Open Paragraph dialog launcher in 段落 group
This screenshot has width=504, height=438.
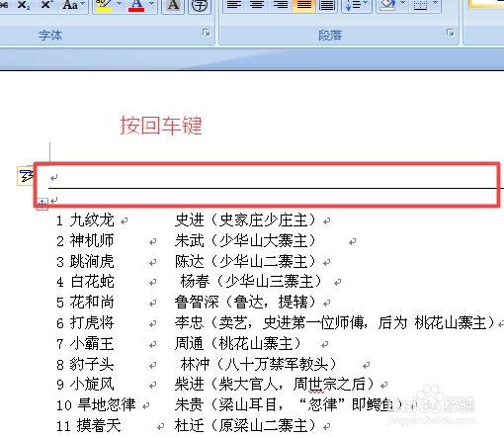(451, 33)
